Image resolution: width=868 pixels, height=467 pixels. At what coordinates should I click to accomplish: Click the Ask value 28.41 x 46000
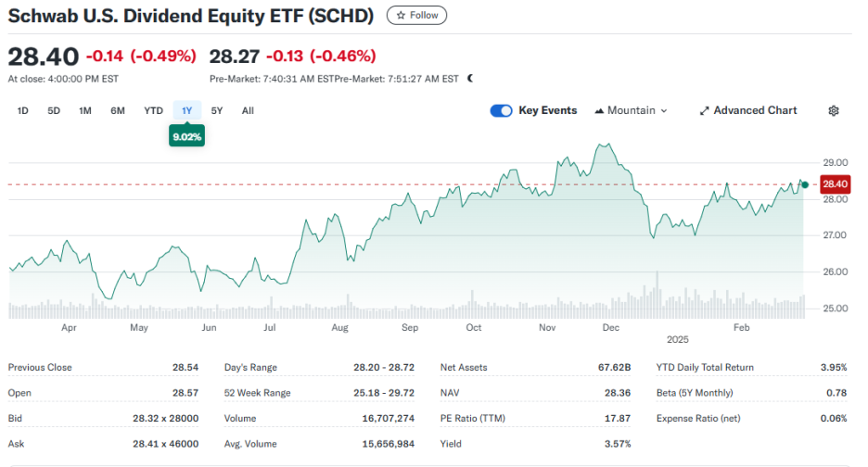165,444
